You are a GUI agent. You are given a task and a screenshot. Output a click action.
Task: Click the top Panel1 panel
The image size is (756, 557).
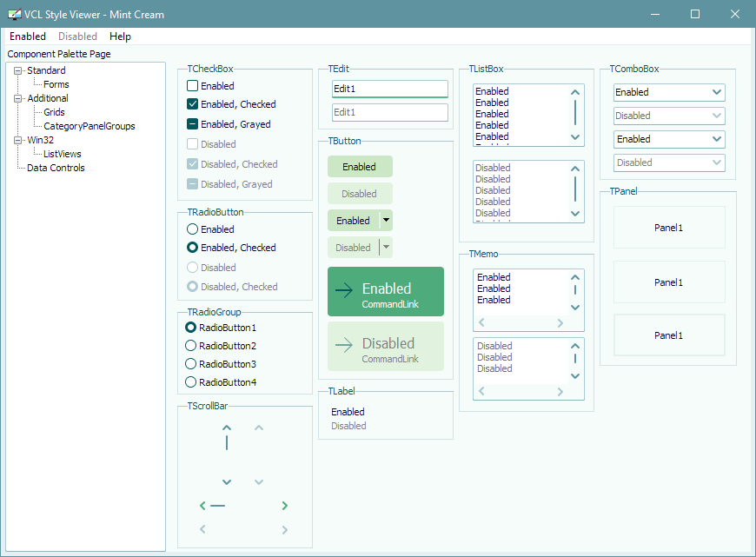(669, 228)
